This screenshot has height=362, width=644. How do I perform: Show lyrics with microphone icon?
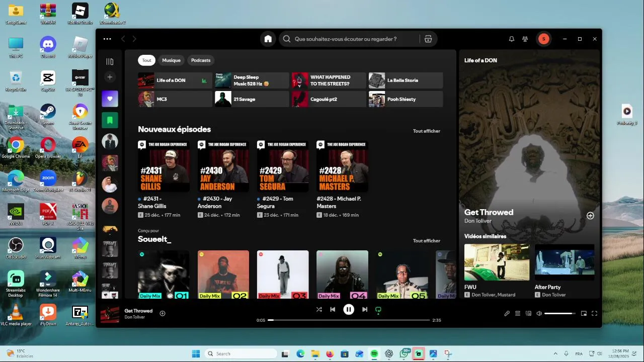pyautogui.click(x=507, y=313)
